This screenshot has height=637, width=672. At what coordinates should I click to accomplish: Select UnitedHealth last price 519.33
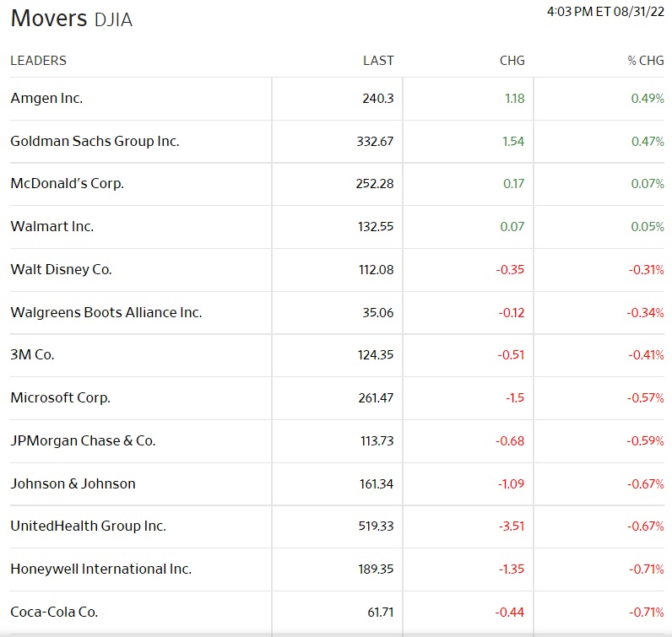coord(376,526)
